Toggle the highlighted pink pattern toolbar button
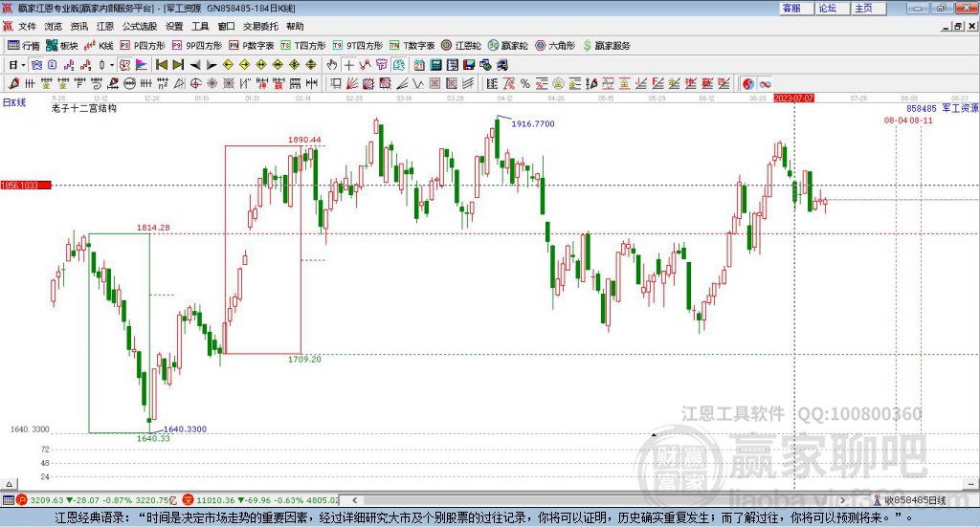 (125, 65)
